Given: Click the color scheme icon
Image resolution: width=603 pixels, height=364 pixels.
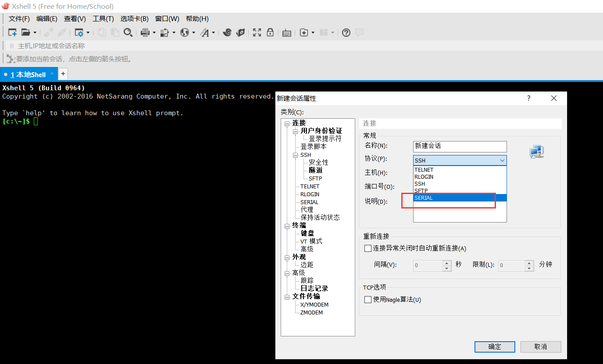Looking at the screenshot, I should point(165,32).
